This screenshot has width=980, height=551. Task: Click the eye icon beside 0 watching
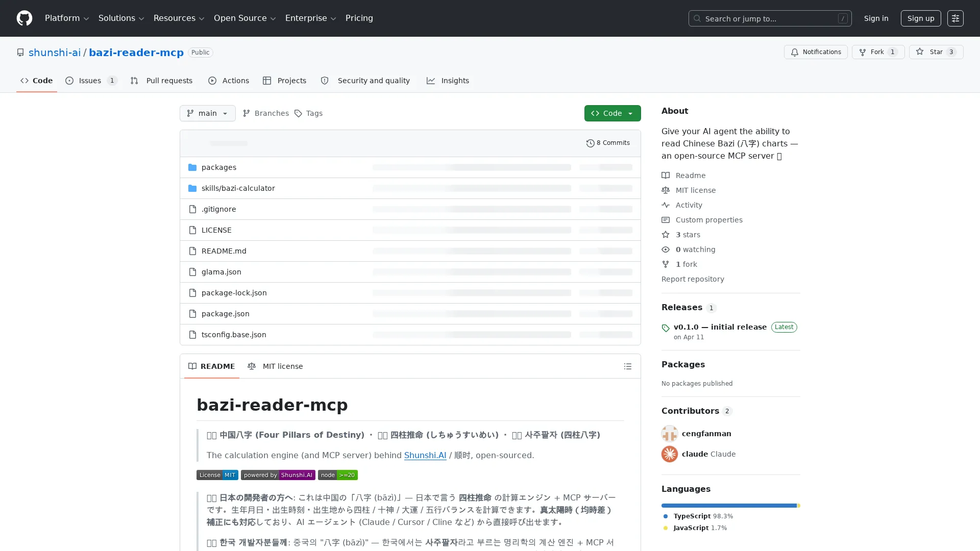pos(666,249)
